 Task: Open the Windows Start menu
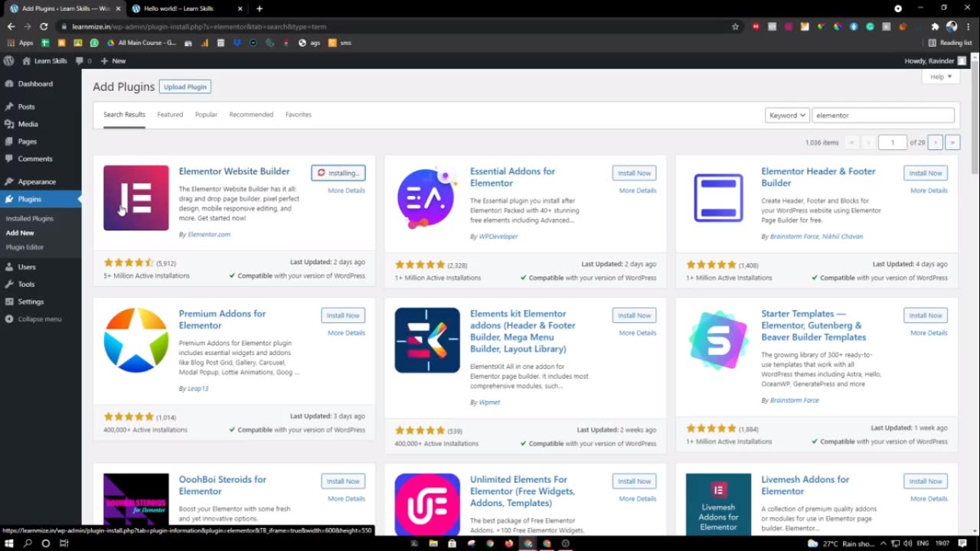click(8, 543)
